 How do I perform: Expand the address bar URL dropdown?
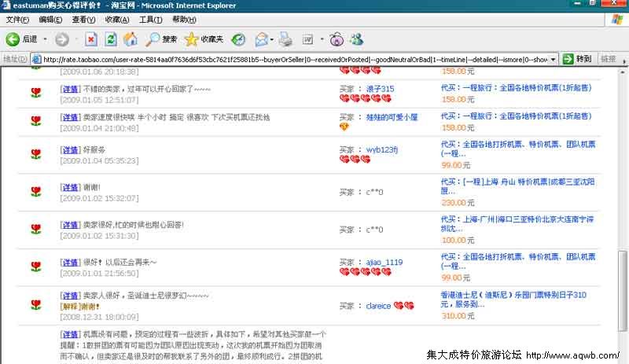554,60
